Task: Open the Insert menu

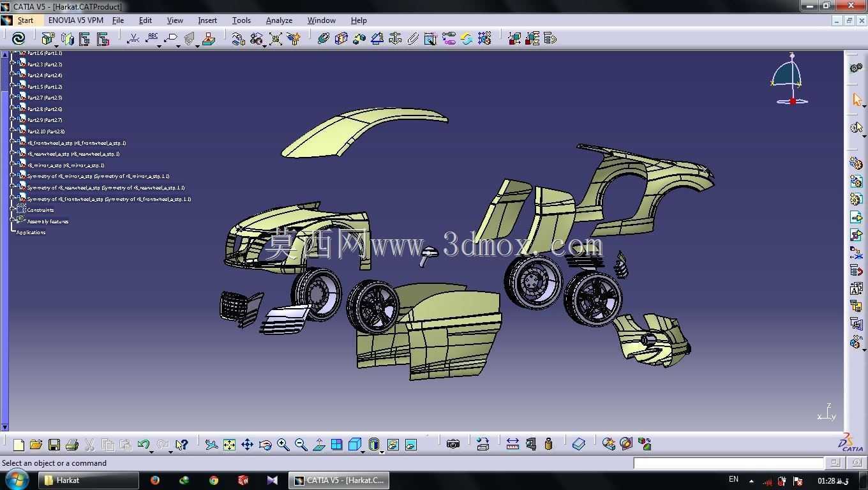Action: (x=207, y=20)
